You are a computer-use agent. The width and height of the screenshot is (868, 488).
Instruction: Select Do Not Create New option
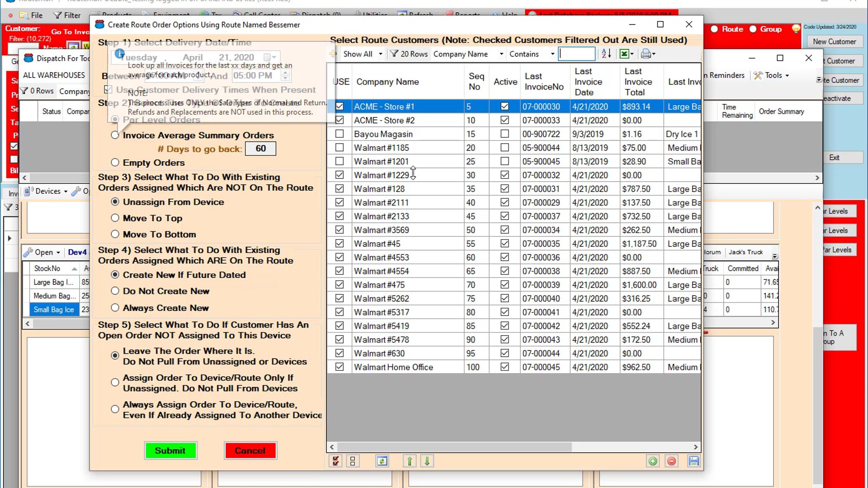point(115,291)
